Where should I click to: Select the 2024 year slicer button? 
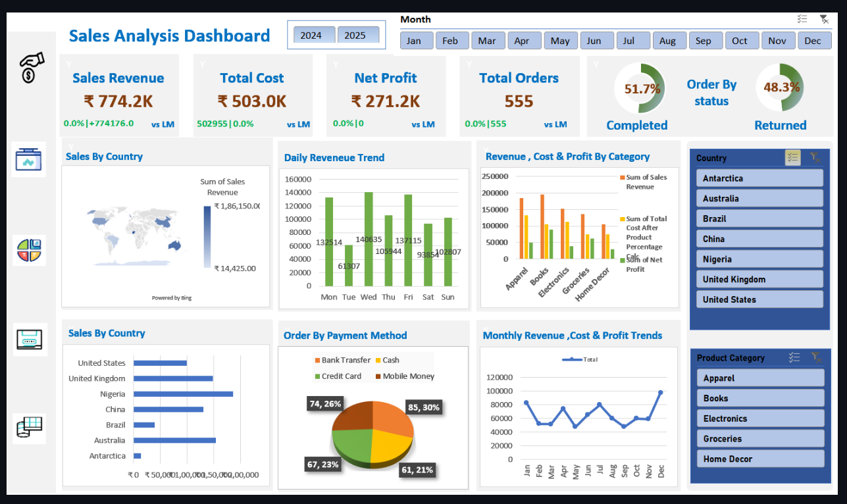click(x=311, y=36)
